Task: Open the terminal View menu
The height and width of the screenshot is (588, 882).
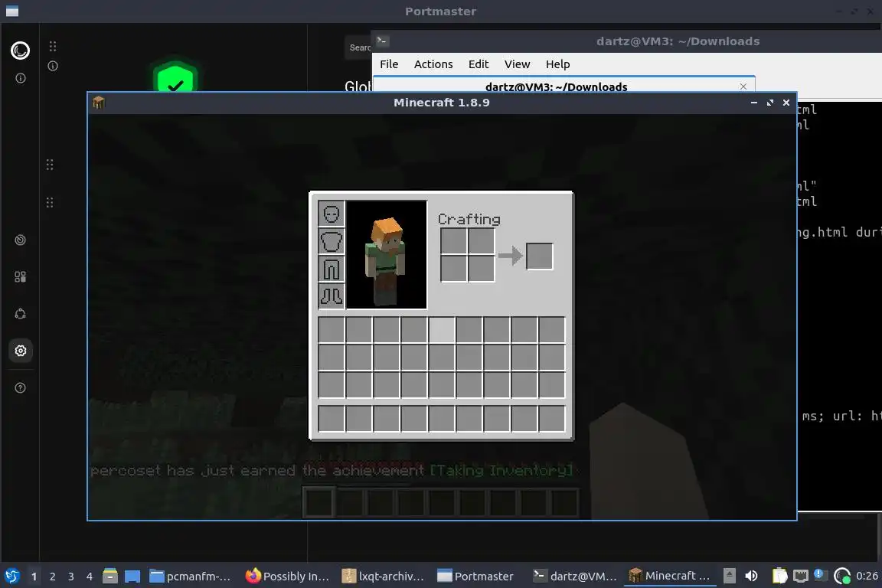Action: [x=517, y=64]
